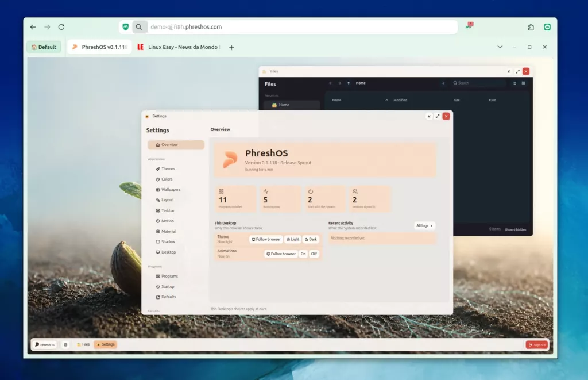Set Theme to Light
The height and width of the screenshot is (380, 588).
tap(293, 239)
